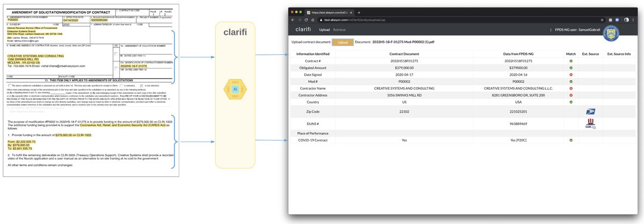Click the browser back arrow
The image size is (644, 224).
[x=293, y=19]
